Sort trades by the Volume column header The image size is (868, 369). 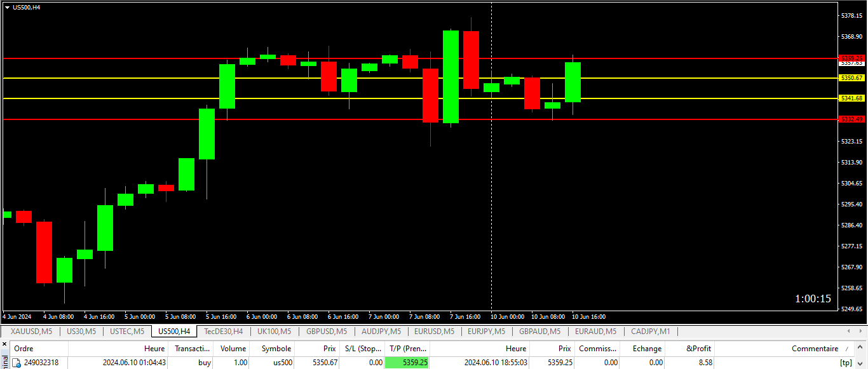pos(233,349)
